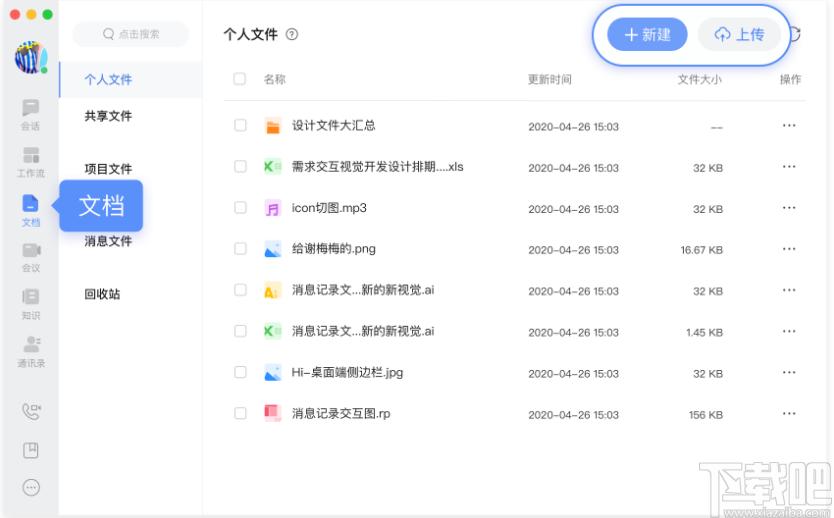The image size is (834, 518).
Task: Open the 通讯录 contacts sidebar icon
Action: [x=31, y=351]
